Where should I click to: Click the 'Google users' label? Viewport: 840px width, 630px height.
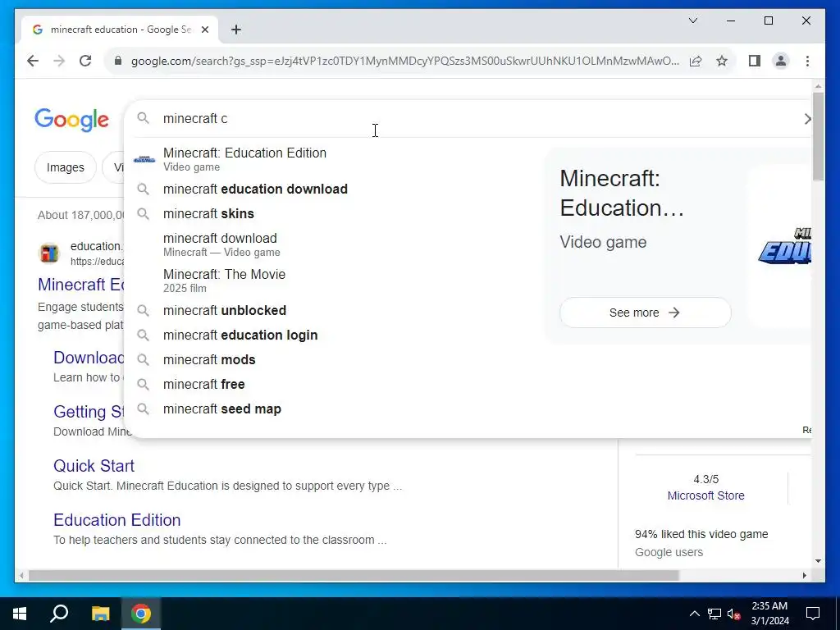[x=669, y=552]
